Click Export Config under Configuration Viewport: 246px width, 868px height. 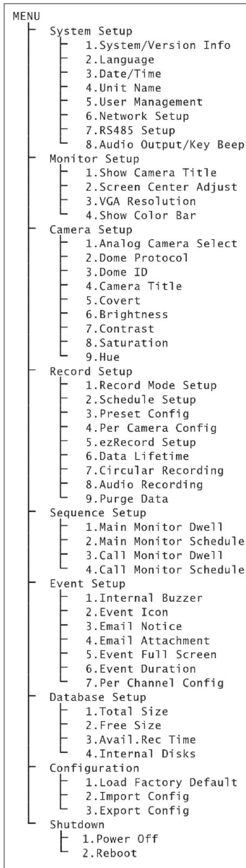(x=137, y=811)
